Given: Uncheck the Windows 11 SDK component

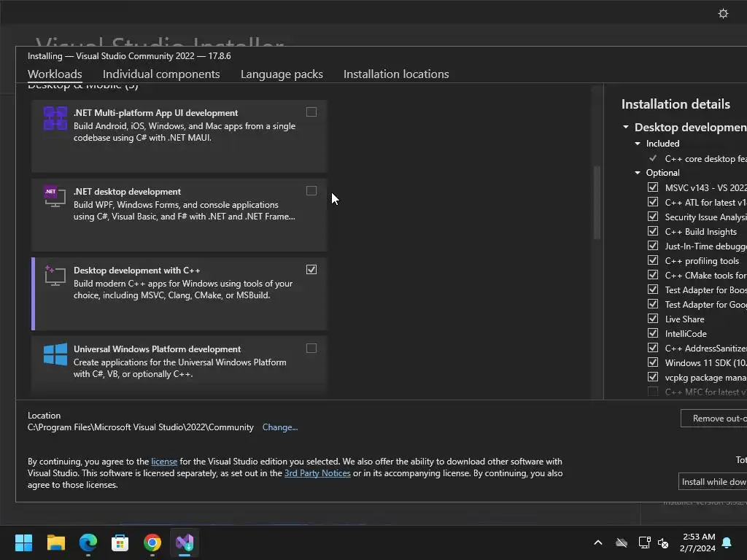Looking at the screenshot, I should coord(653,362).
